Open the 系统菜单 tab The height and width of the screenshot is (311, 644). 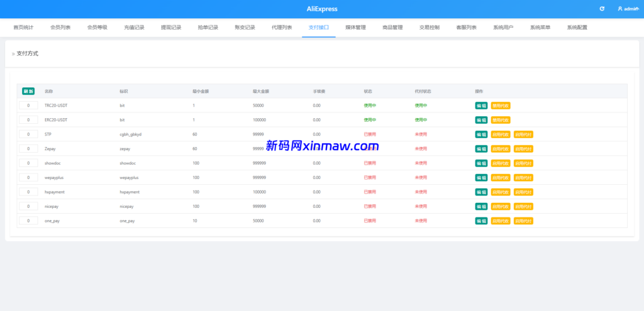[540, 28]
